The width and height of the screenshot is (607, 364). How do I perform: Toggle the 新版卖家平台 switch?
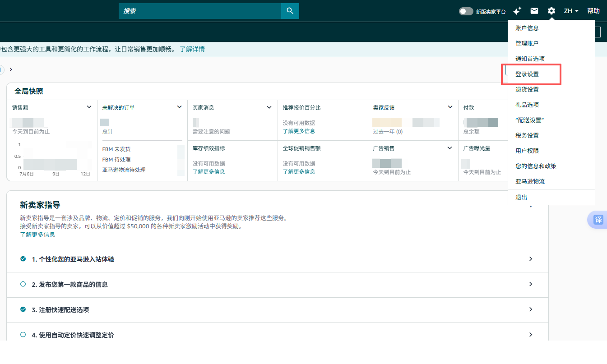coord(466,11)
